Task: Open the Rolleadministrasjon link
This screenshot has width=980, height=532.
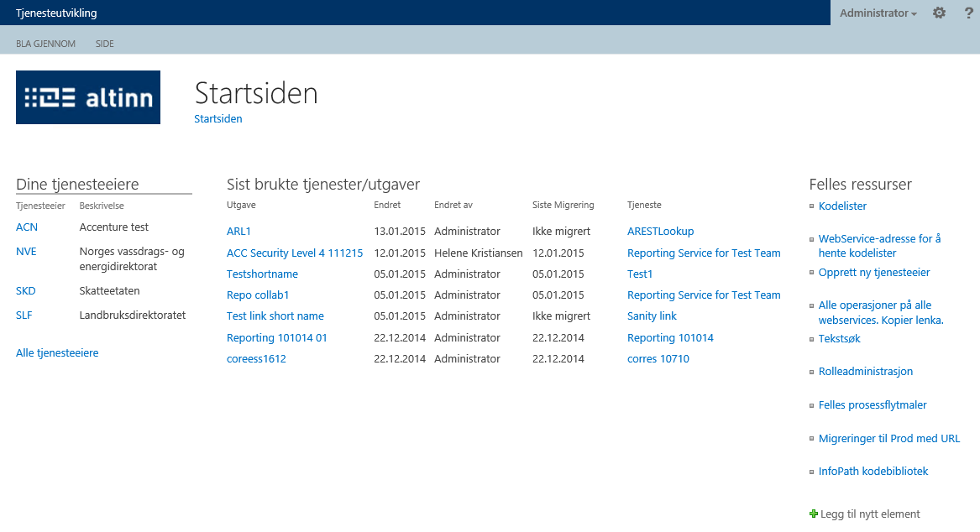Action: coord(866,372)
